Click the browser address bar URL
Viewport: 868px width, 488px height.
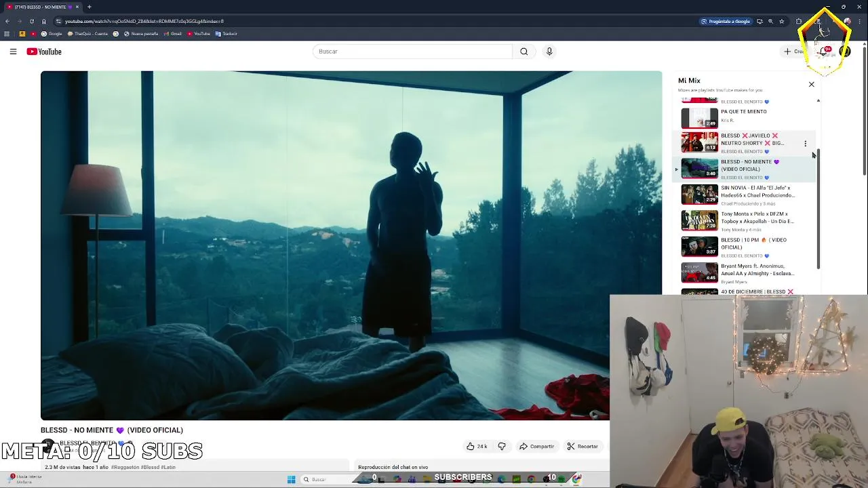[x=144, y=21]
